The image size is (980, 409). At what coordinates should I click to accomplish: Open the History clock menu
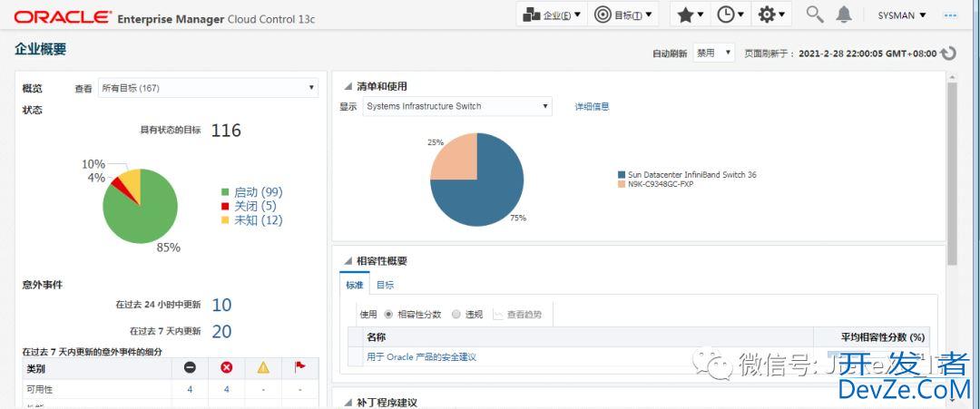pos(730,15)
